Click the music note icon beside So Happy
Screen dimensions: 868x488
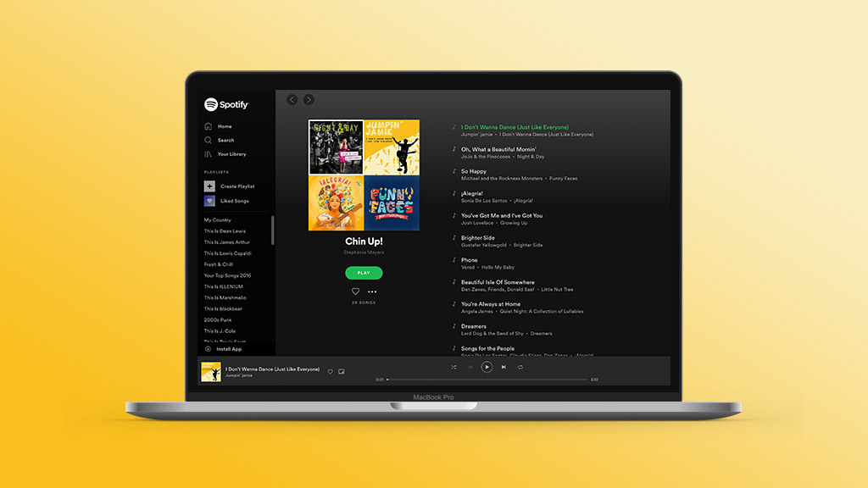click(454, 171)
